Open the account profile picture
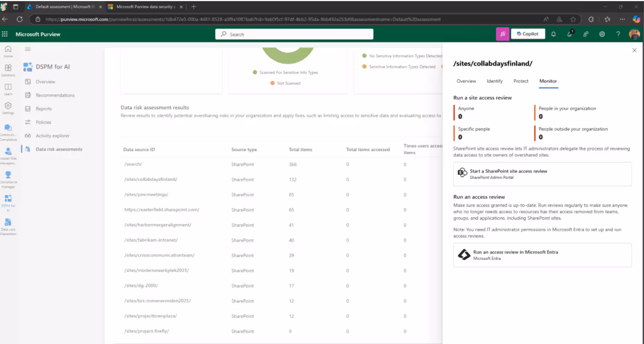Screen dimensions: 644x344 point(634,34)
